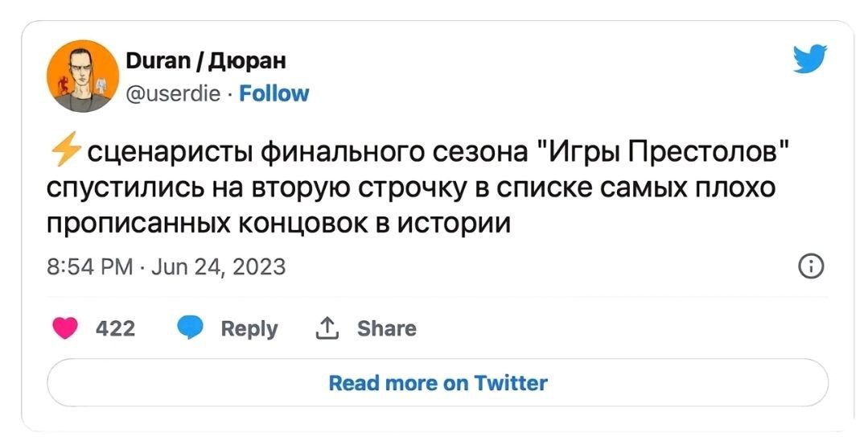The height and width of the screenshot is (437, 868).
Task: Open the Duran / Дюран display name
Action: 206,60
